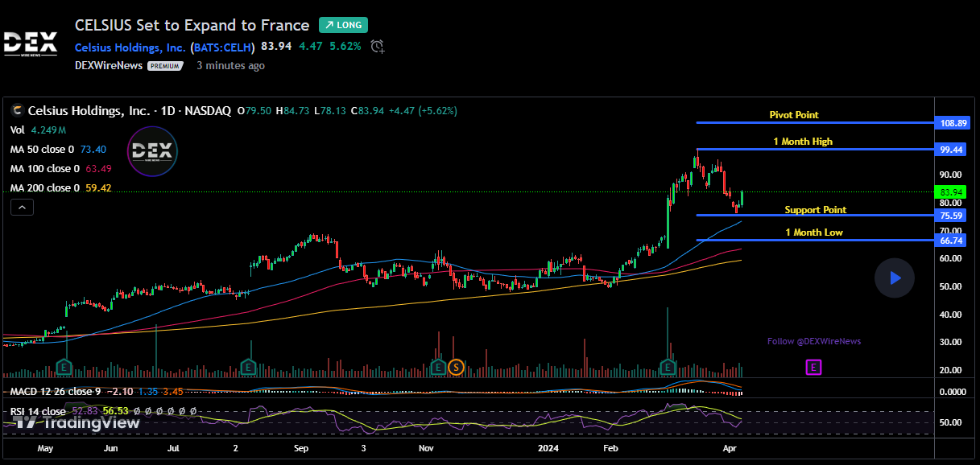Collapse the indicator legend with chevron
This screenshot has width=980, height=465.
(x=22, y=208)
